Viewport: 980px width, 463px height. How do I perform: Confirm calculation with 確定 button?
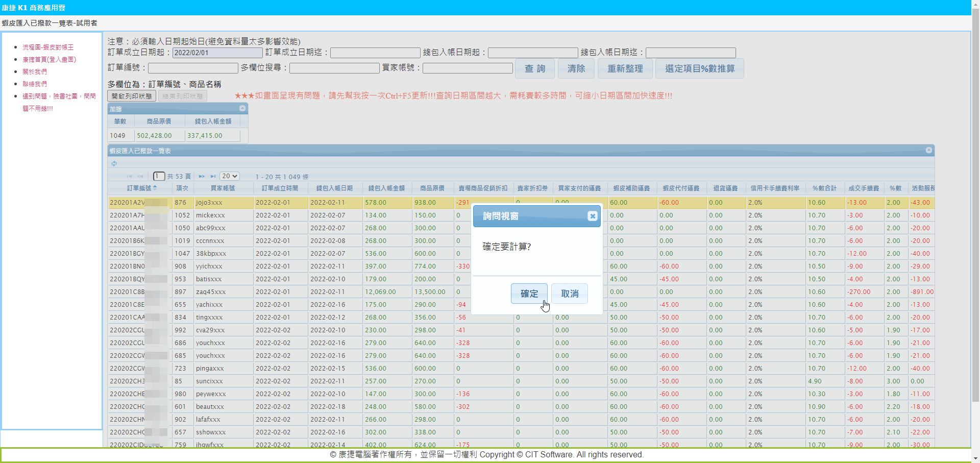(x=529, y=294)
